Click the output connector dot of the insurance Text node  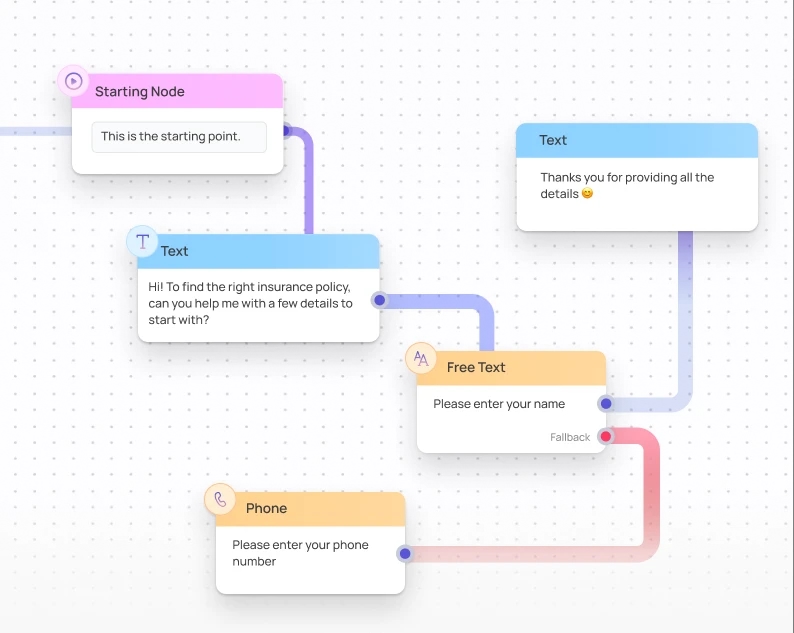point(379,300)
